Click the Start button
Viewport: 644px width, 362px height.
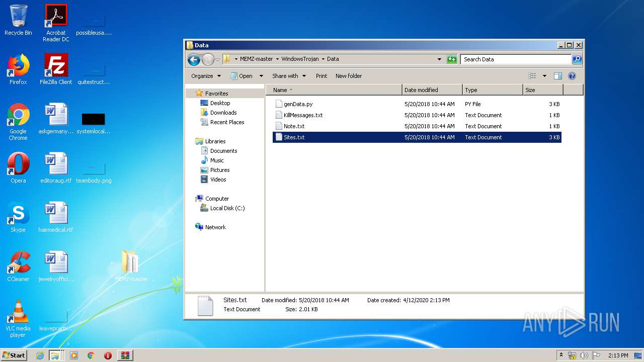(x=14, y=355)
